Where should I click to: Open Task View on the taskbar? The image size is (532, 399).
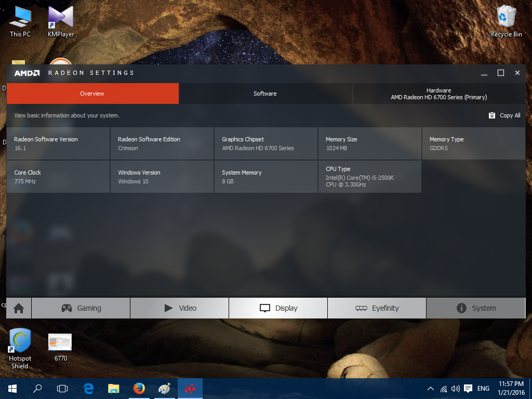(x=62, y=389)
